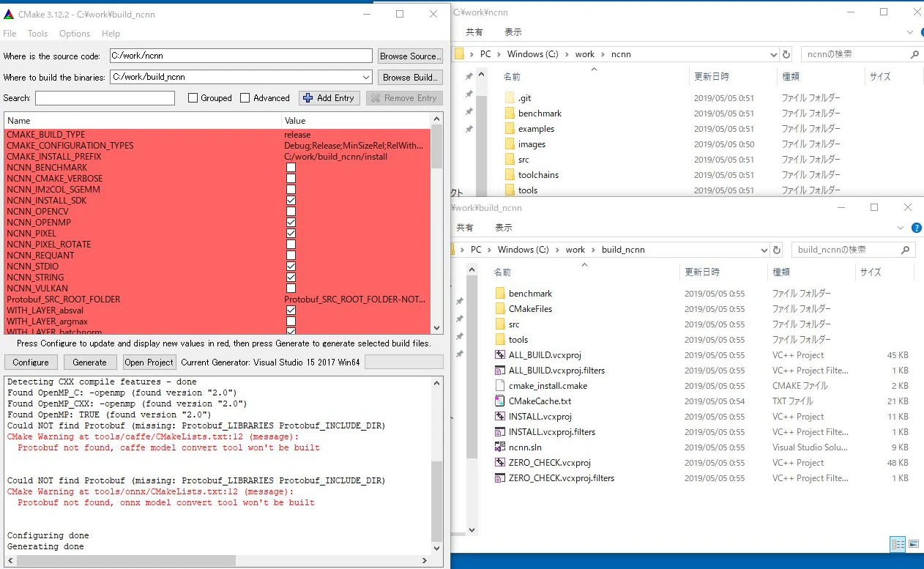Select images folder icon in ncnn window
Image resolution: width=924 pixels, height=569 pixels.
tap(510, 144)
